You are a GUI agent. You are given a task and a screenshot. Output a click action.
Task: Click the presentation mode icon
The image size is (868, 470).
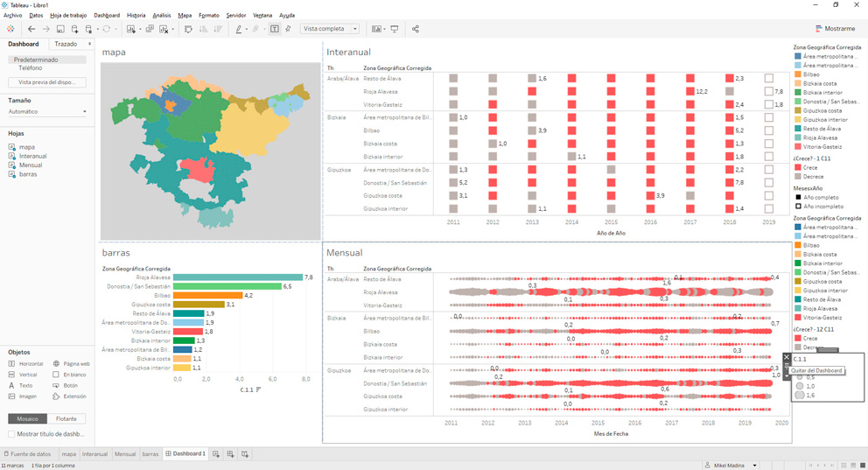tap(395, 29)
